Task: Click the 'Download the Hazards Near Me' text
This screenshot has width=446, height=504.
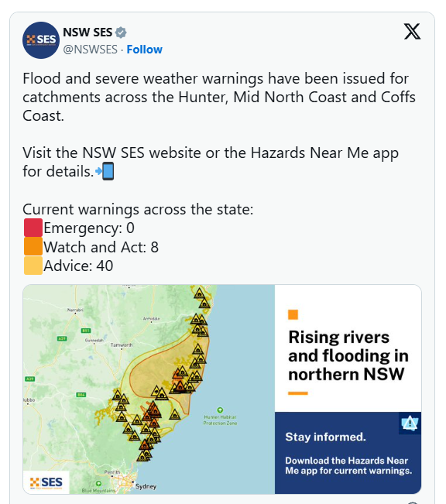Action: [x=347, y=461]
